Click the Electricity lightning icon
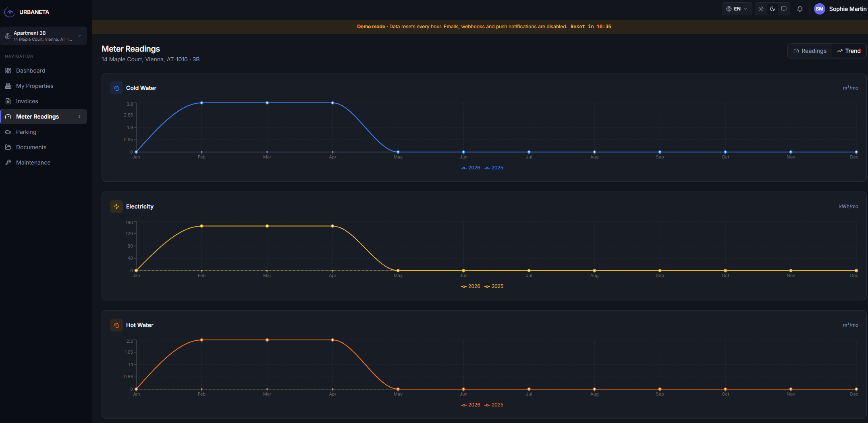The height and width of the screenshot is (423, 868). [116, 206]
